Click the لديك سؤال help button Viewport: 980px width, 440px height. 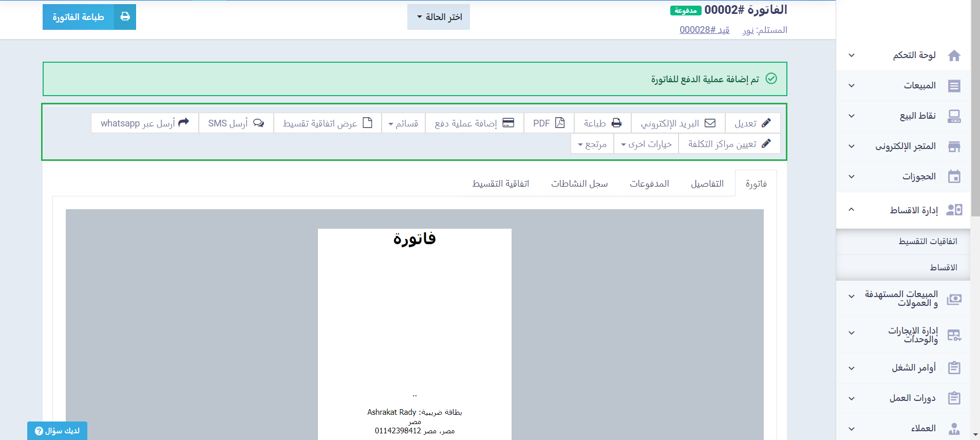(57, 431)
